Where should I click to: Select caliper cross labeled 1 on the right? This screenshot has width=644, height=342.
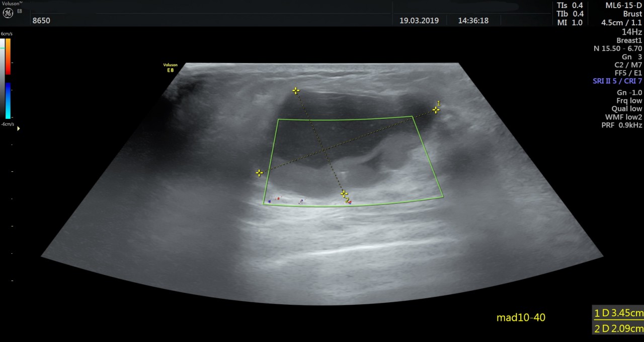coord(436,110)
